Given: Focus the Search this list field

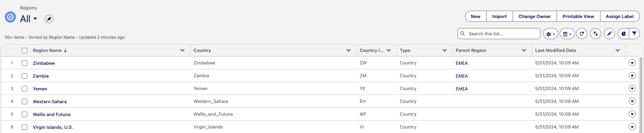Looking at the screenshot, I should [499, 34].
